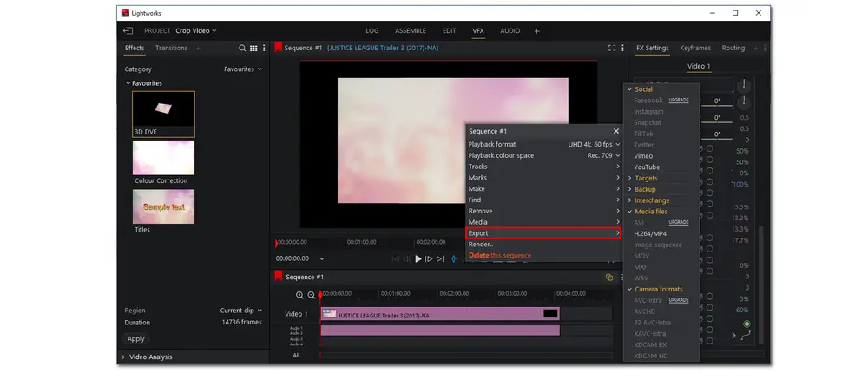Click Delete this sequence

click(x=499, y=256)
